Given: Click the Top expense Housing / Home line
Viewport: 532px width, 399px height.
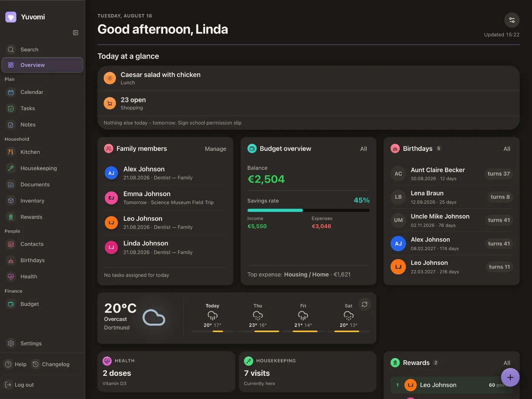Looking at the screenshot, I should click(299, 275).
